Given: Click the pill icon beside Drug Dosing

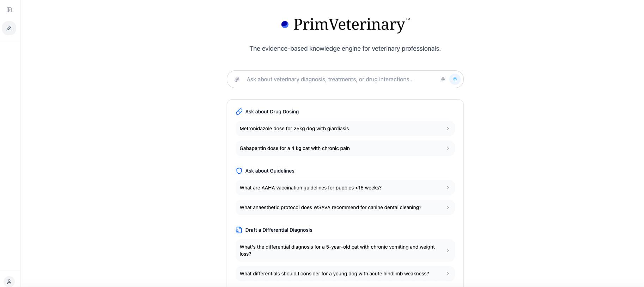Looking at the screenshot, I should [x=239, y=112].
